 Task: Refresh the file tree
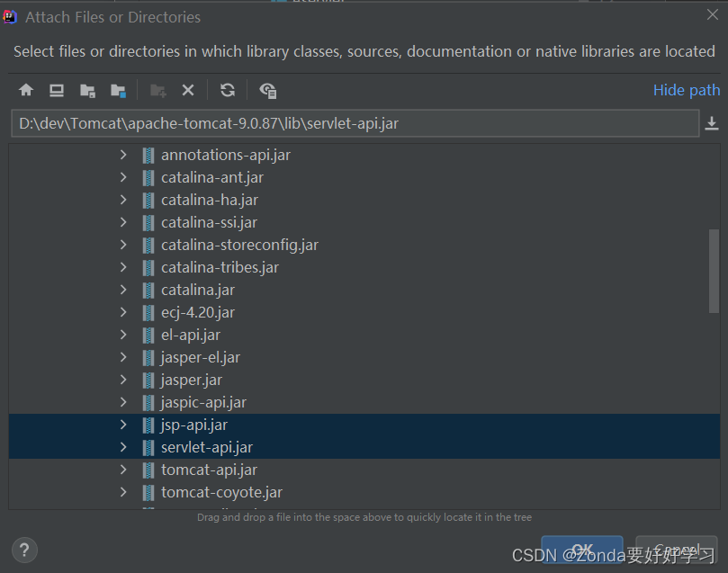click(x=228, y=90)
